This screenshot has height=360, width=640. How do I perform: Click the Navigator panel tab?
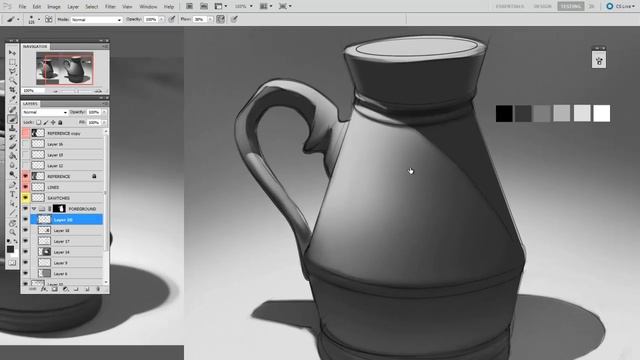click(35, 47)
